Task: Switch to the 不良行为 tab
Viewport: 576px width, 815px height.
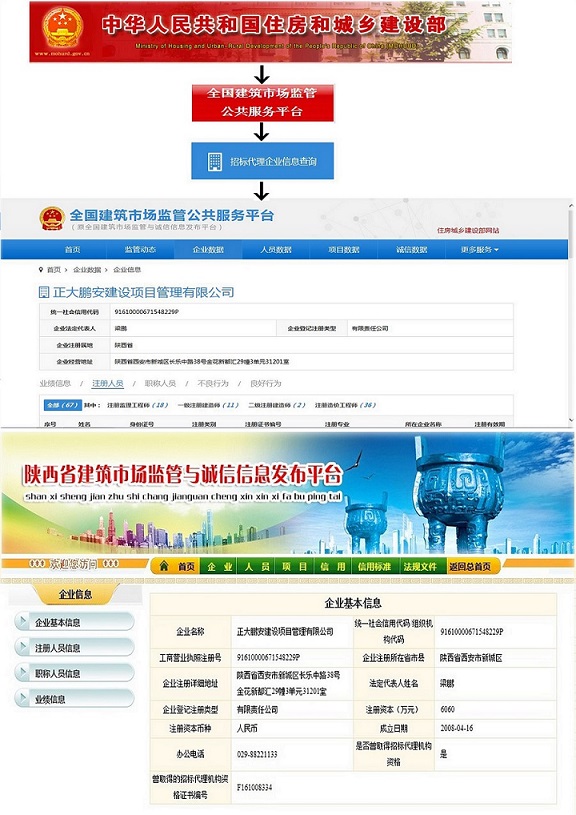Action: coord(213,384)
